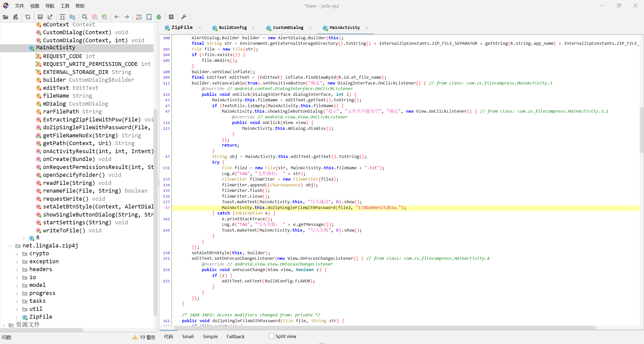
Task: Enable the Split view checkbox
Action: point(271,336)
